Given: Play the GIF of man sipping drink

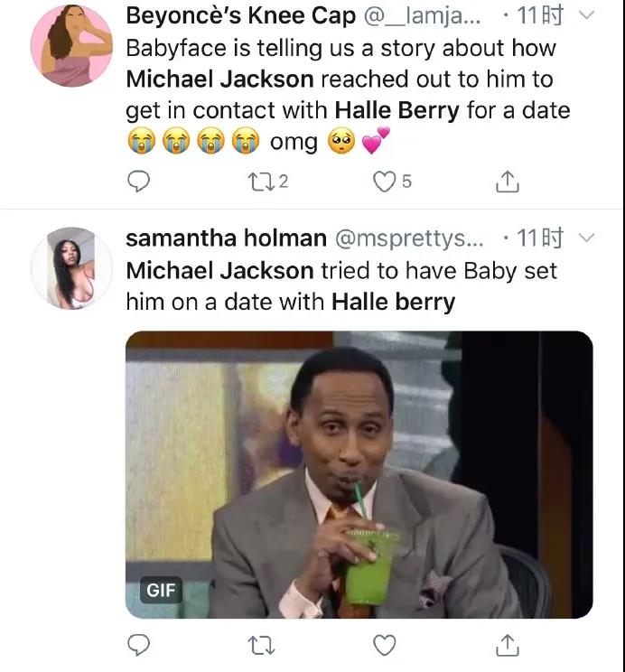Looking at the screenshot, I should [x=359, y=474].
